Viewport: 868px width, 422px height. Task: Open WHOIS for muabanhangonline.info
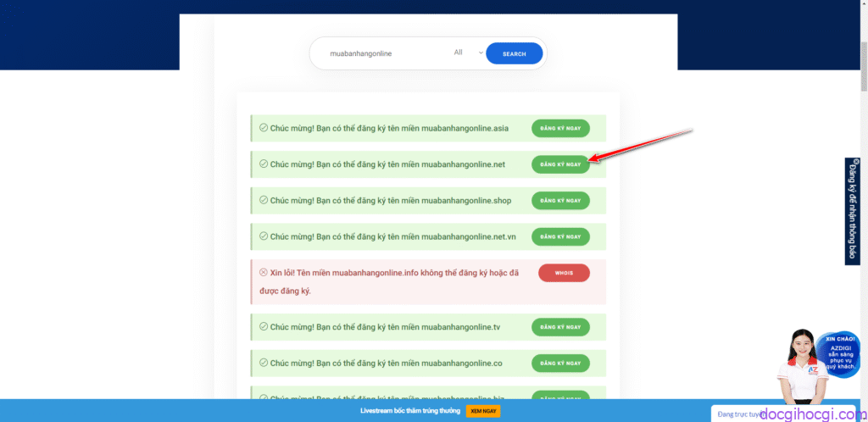click(x=564, y=273)
